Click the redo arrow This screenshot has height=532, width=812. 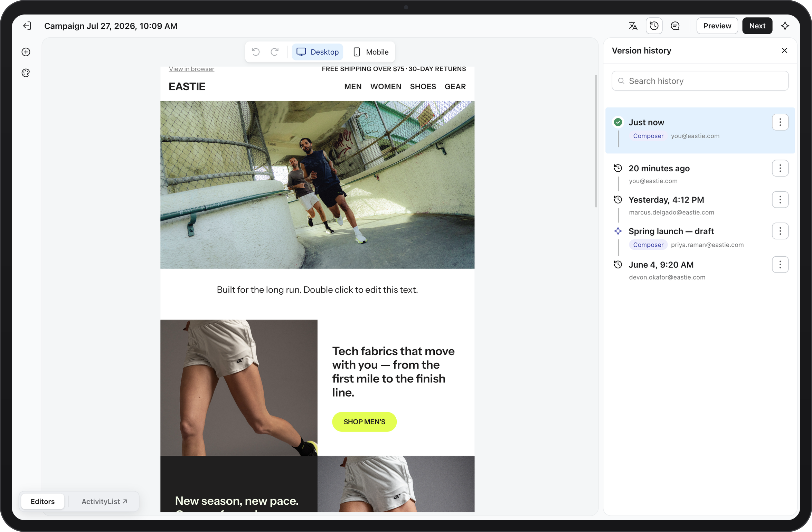(275, 52)
